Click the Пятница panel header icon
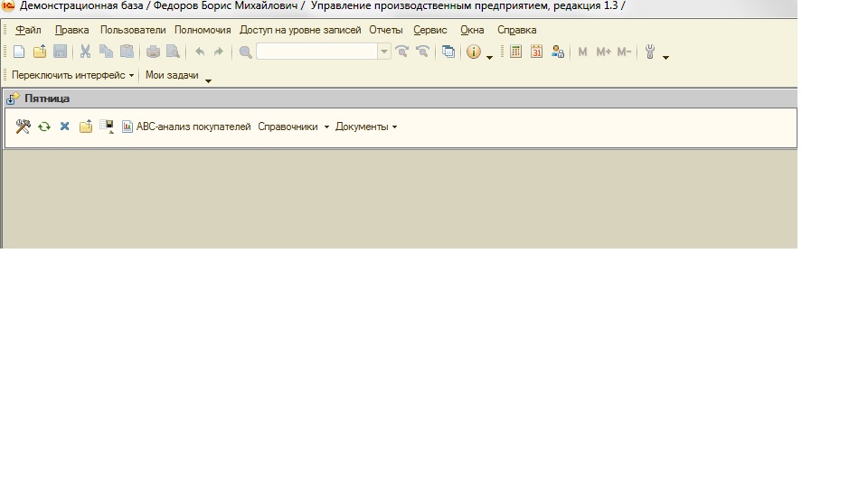The image size is (868, 488). tap(12, 99)
